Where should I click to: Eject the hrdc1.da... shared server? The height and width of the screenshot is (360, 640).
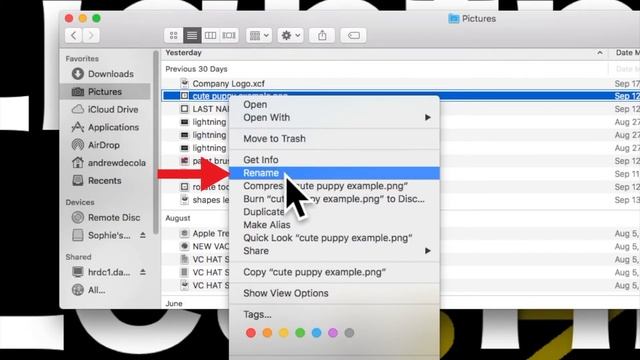tap(143, 272)
